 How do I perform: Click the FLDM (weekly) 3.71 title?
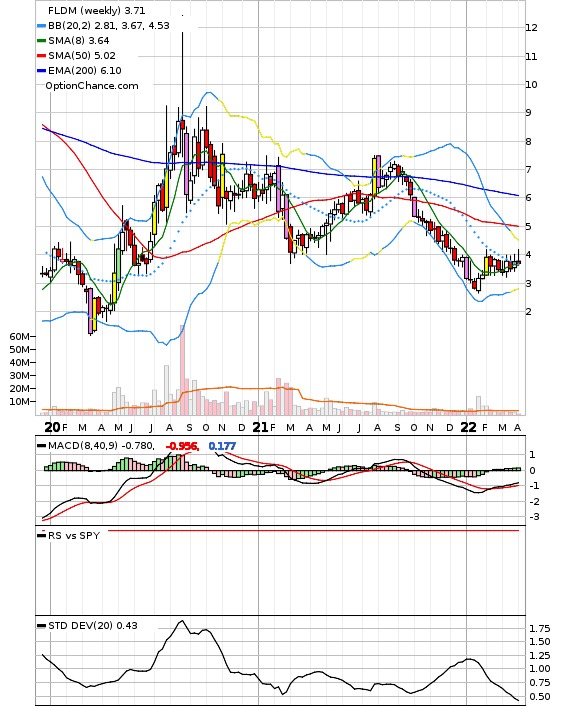[96, 10]
